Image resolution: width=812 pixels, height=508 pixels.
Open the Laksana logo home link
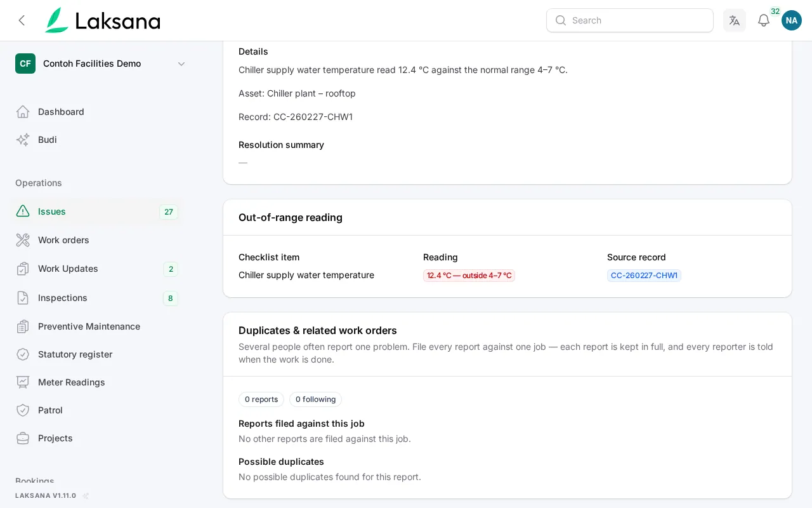(102, 20)
